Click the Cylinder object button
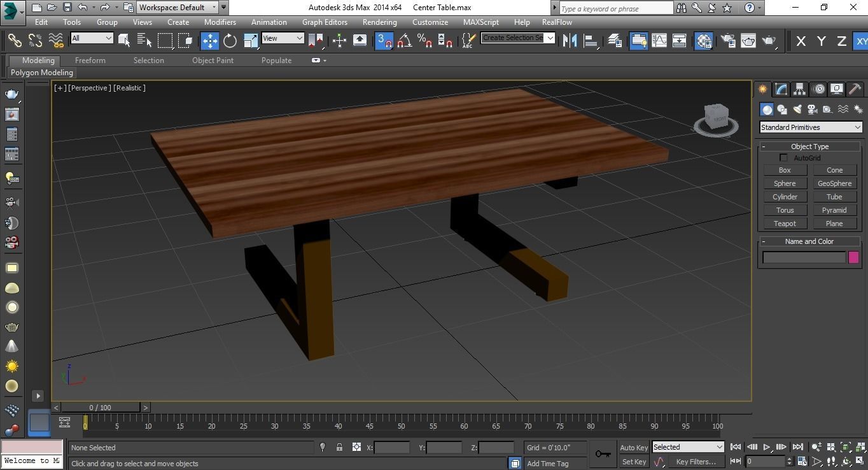Viewport: 868px width, 470px height. point(785,197)
